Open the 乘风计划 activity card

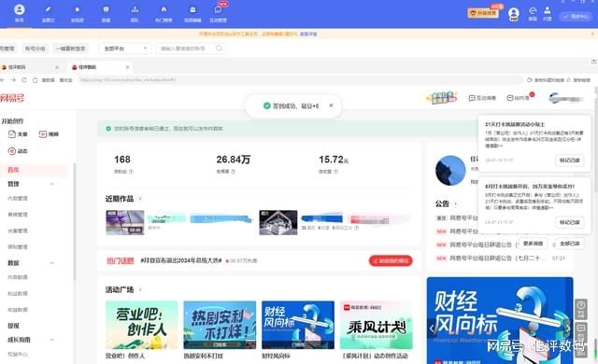[376, 325]
